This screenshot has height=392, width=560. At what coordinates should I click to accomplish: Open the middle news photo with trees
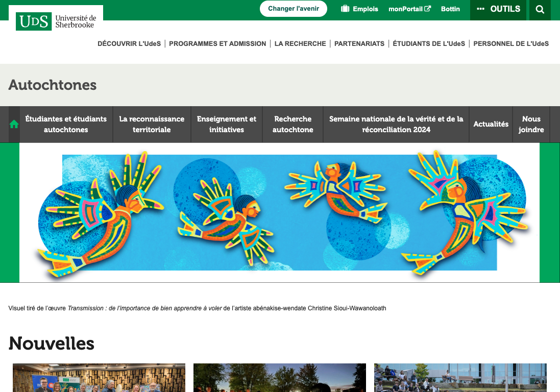280,378
